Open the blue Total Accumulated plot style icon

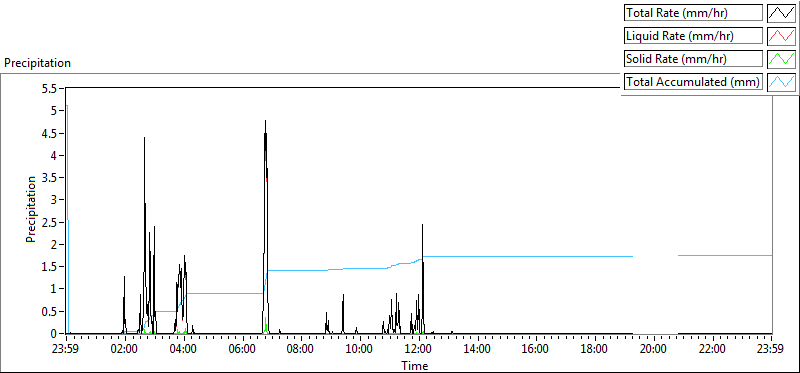pyautogui.click(x=782, y=82)
